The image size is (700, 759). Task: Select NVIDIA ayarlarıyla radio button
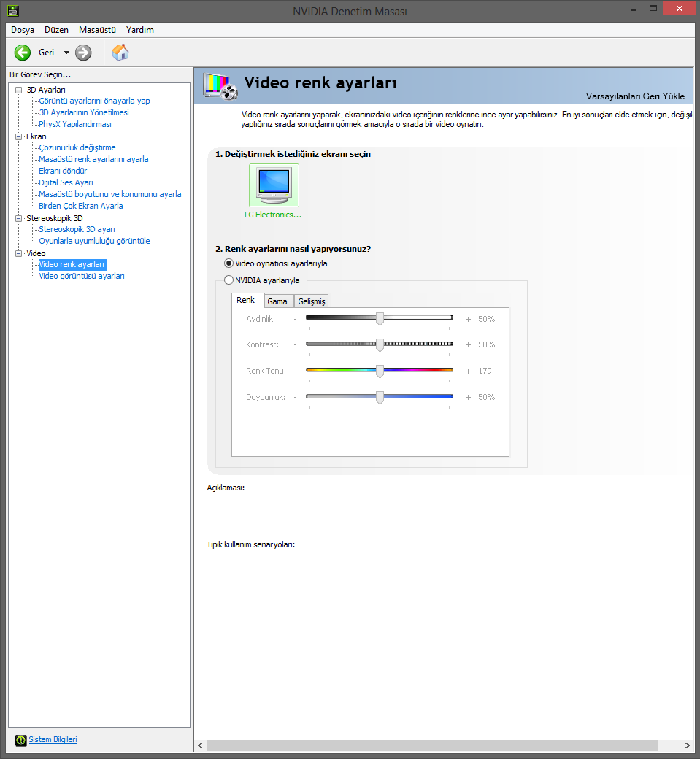(228, 280)
